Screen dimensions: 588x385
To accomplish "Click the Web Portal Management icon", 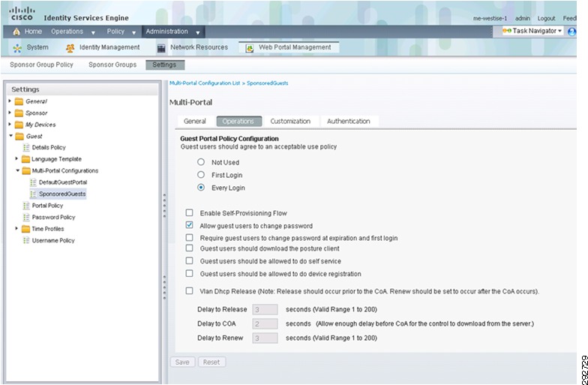I will (x=249, y=48).
